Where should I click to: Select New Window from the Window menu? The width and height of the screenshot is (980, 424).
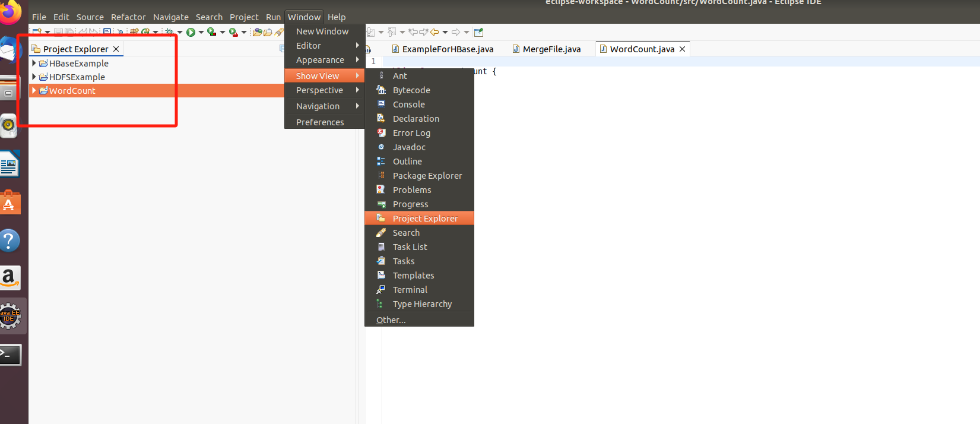click(325, 31)
